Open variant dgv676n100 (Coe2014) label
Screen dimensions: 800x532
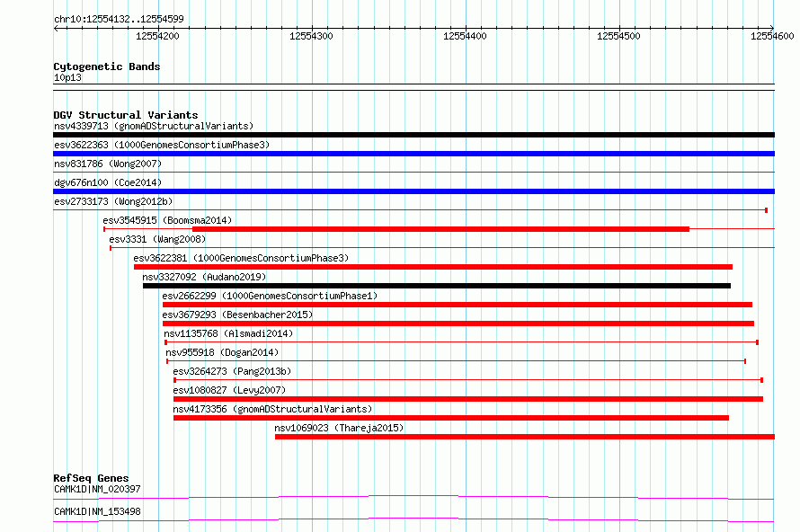tap(108, 182)
